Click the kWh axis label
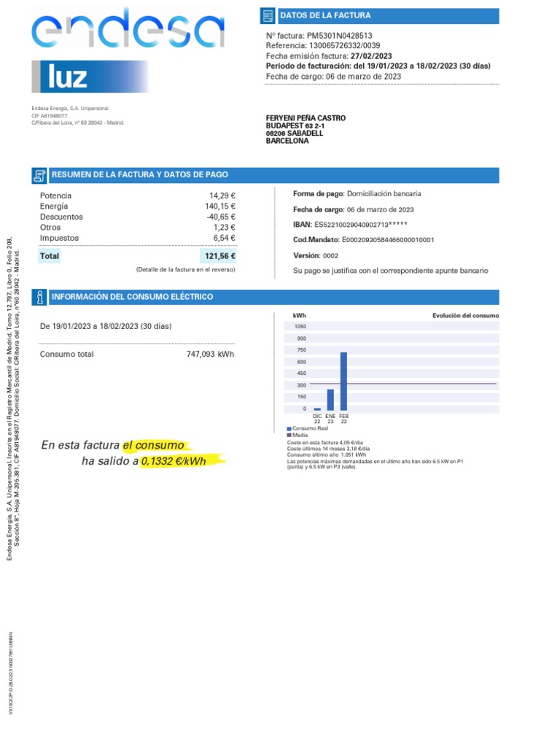Screen dimensions: 560x747 coord(300,315)
